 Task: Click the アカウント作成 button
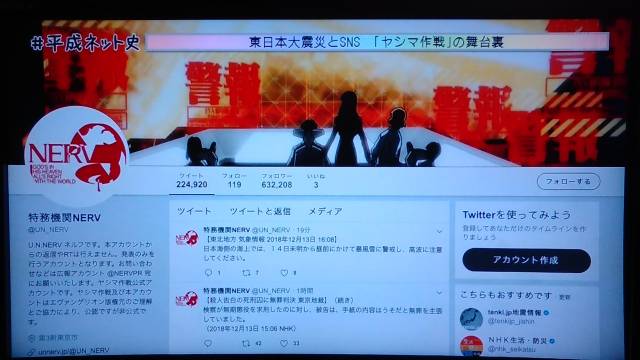[526, 260]
